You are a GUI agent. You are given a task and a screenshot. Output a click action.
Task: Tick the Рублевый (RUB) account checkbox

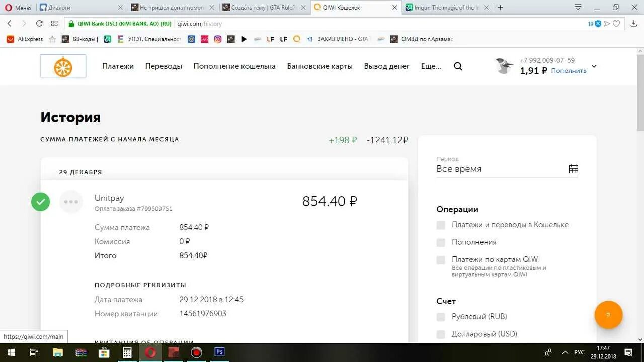click(441, 317)
